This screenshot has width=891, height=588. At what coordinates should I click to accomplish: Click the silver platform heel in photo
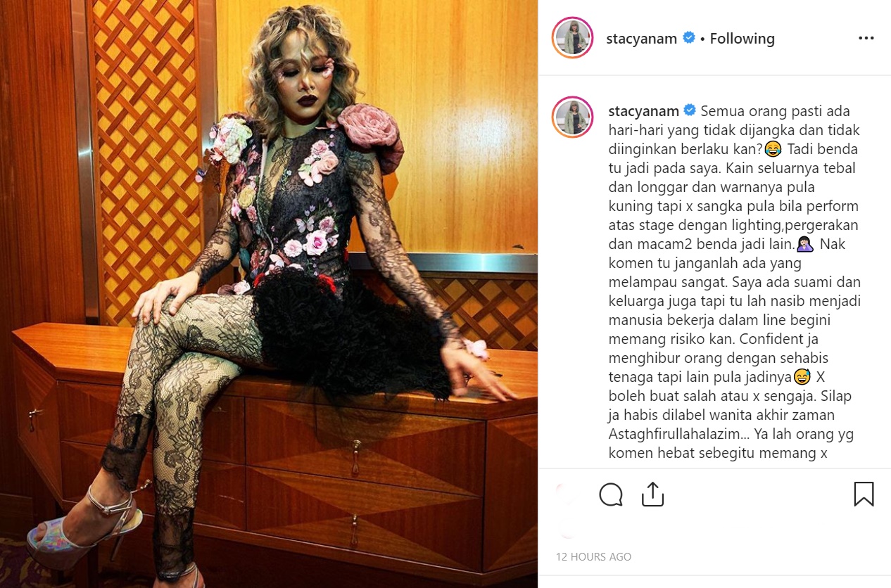point(83,524)
